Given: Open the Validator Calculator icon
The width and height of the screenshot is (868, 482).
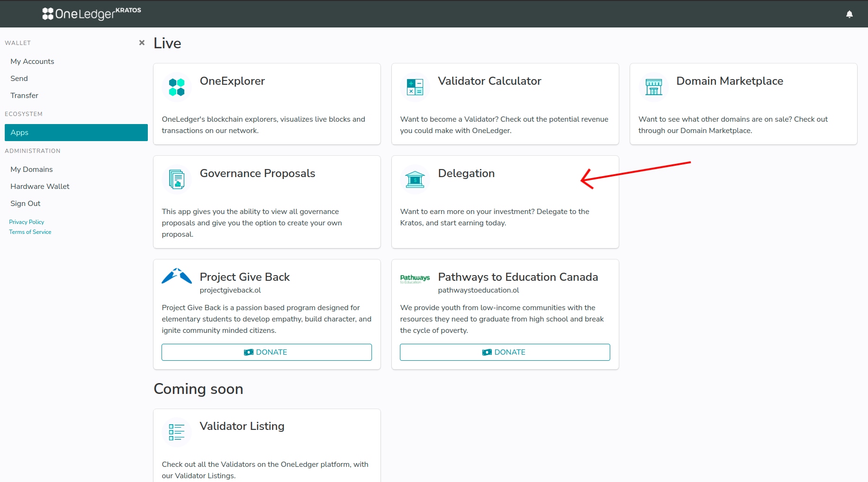Looking at the screenshot, I should [x=415, y=88].
